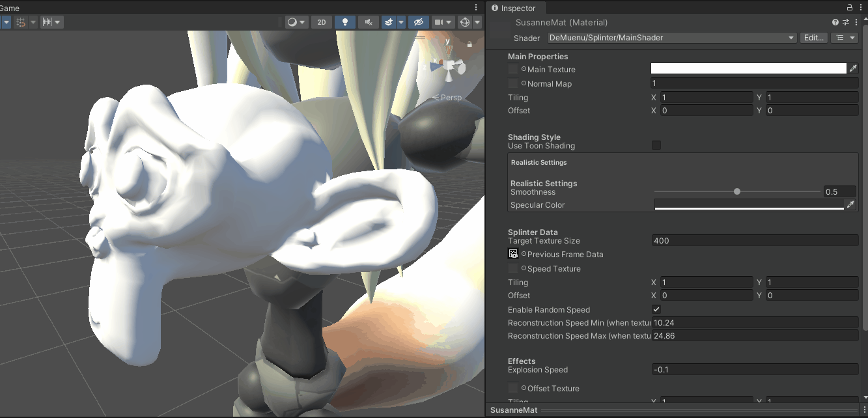868x418 pixels.
Task: Toggle the scene lighting bulb icon
Action: point(344,22)
